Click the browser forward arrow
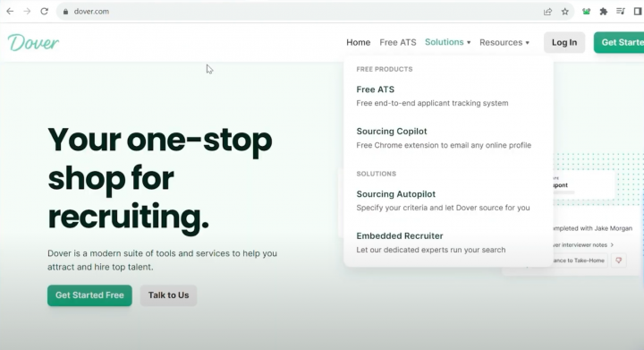 (27, 12)
